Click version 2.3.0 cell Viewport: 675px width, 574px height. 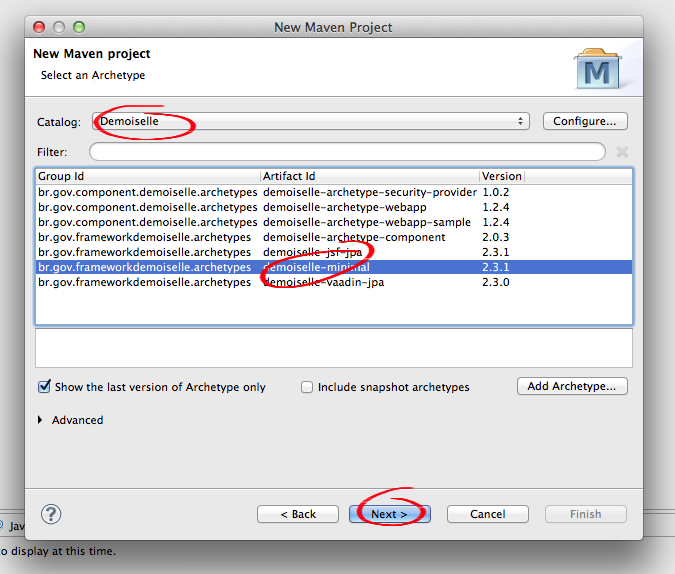(495, 282)
